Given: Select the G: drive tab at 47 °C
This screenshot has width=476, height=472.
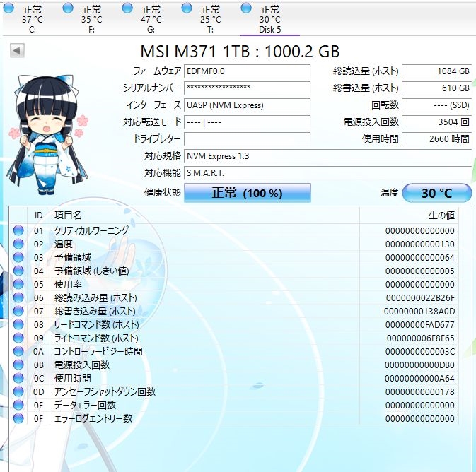Looking at the screenshot, I should point(151,19).
